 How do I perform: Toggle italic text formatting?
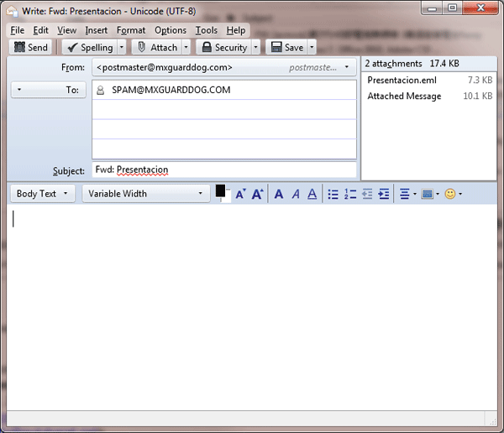pos(296,194)
